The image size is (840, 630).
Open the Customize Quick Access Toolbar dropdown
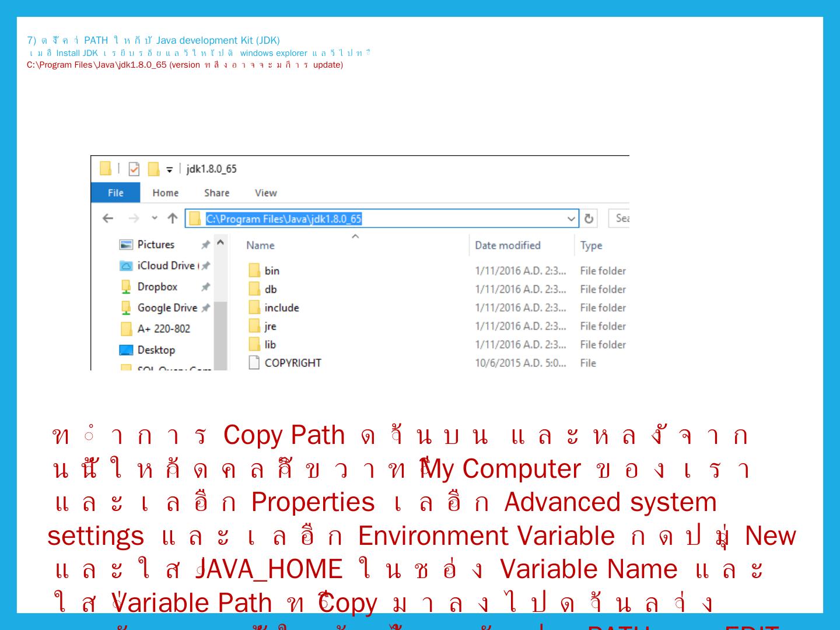[x=170, y=170]
